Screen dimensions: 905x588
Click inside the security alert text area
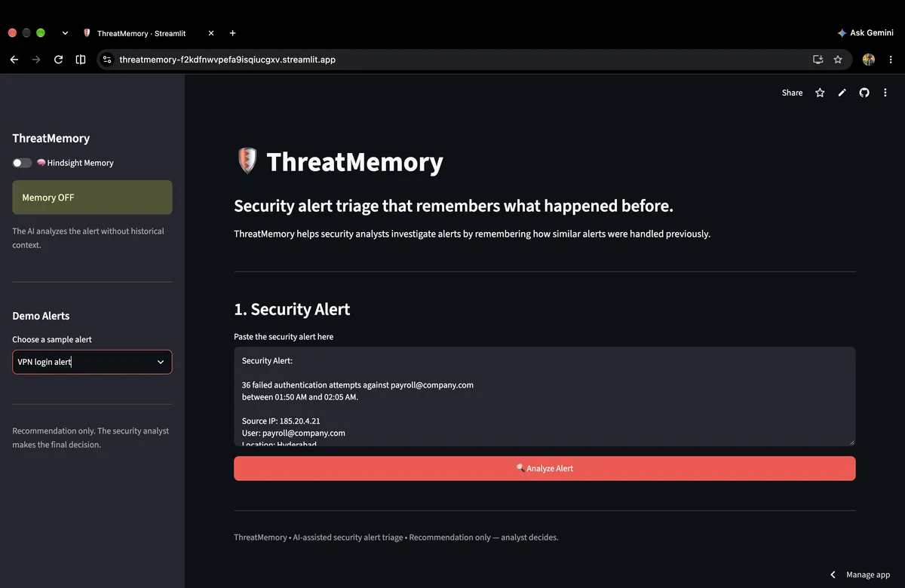(x=545, y=397)
